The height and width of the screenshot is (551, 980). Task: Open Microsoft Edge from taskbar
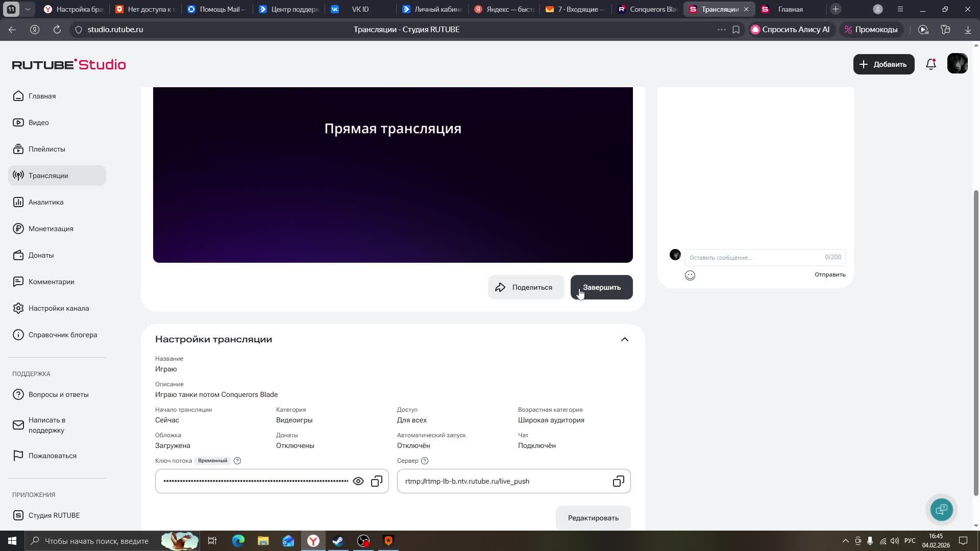click(238, 541)
